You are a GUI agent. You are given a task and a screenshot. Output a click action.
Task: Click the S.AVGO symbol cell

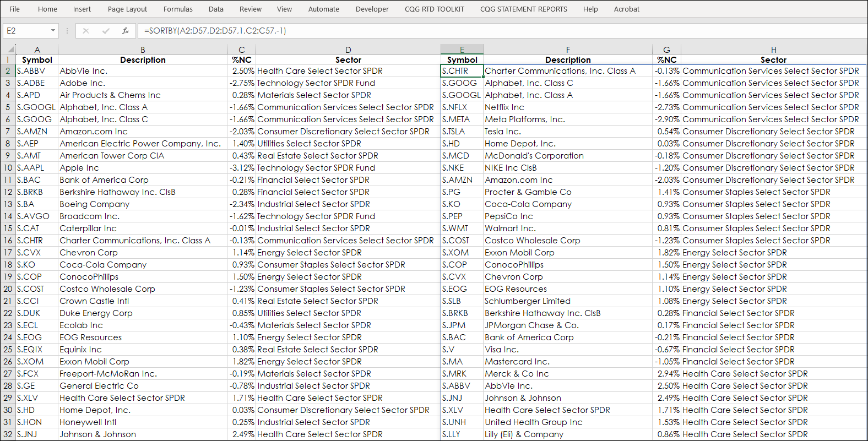(x=37, y=216)
